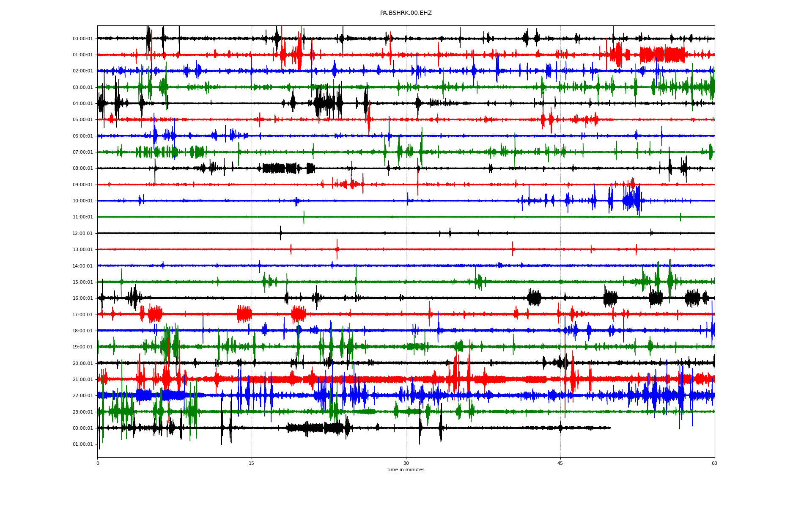Select the 15:00:01 row label

point(83,282)
